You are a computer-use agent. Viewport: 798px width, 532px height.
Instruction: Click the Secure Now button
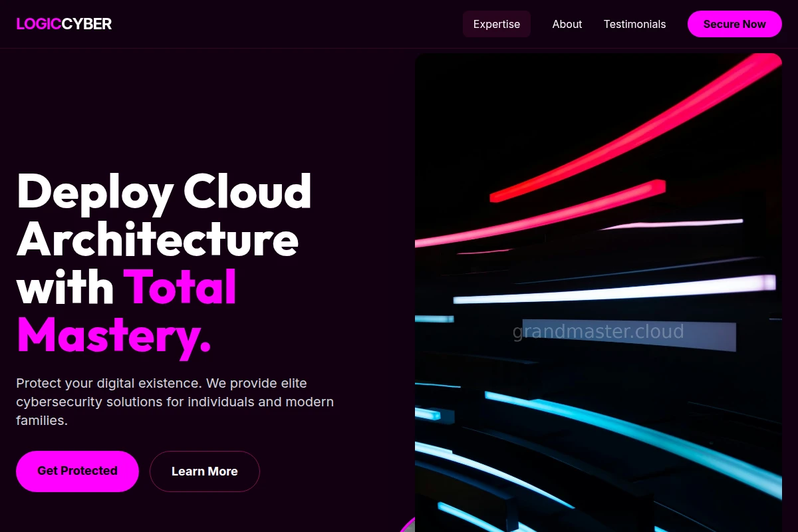[735, 24]
